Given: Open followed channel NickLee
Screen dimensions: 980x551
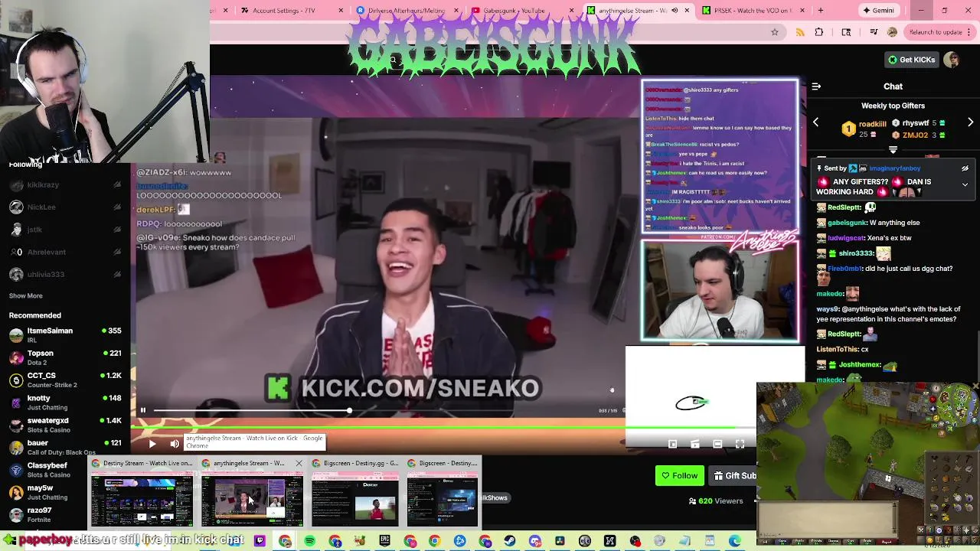Looking at the screenshot, I should click(65, 207).
